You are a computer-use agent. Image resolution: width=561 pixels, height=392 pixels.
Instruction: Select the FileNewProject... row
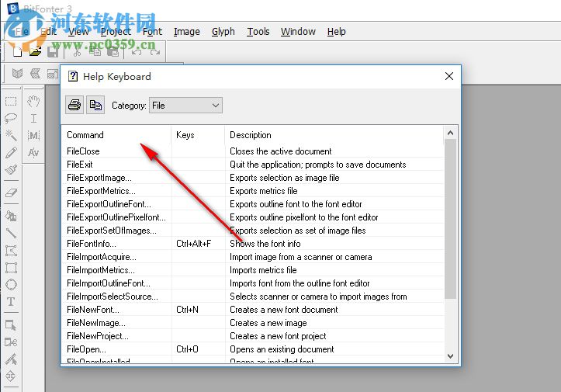click(253, 336)
